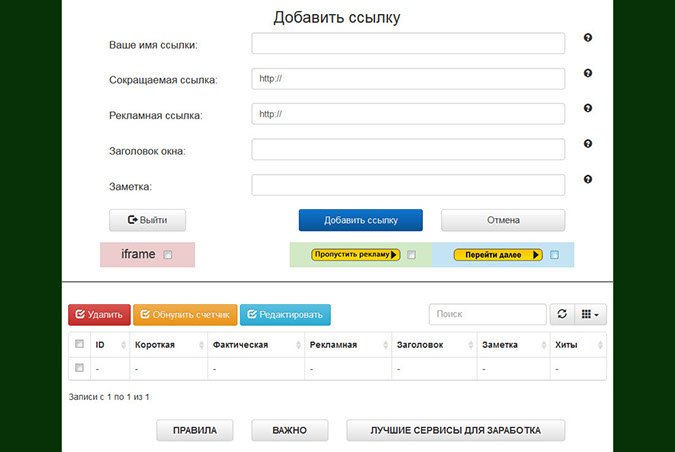Focus the "Поиск" search field
Screen dimensions: 675x452
click(x=487, y=315)
